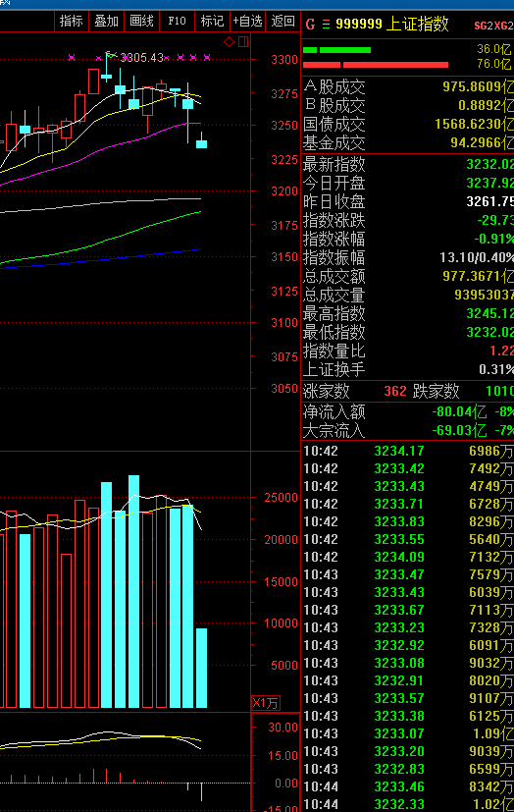Click the 指数量比 value 1.22
The height and width of the screenshot is (812, 514).
[501, 352]
